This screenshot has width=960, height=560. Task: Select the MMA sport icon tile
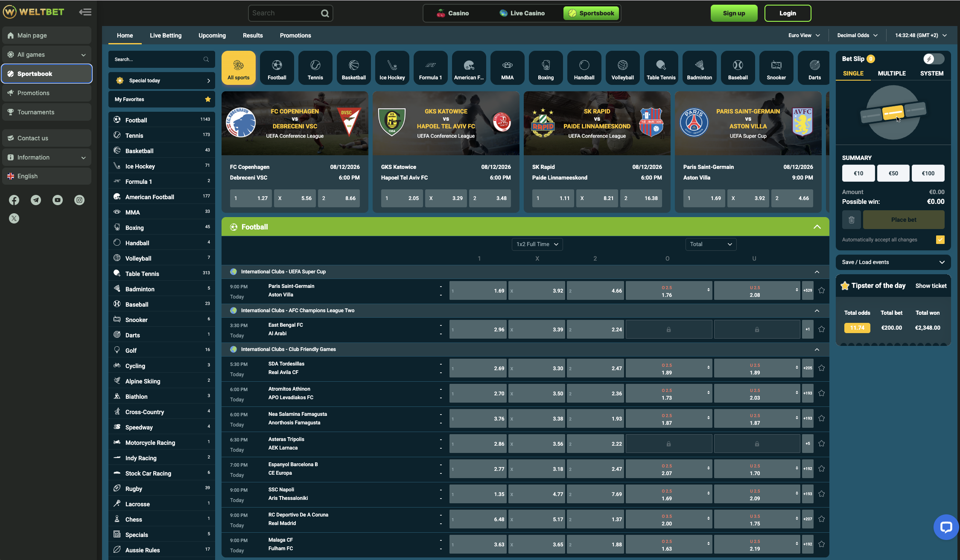507,68
